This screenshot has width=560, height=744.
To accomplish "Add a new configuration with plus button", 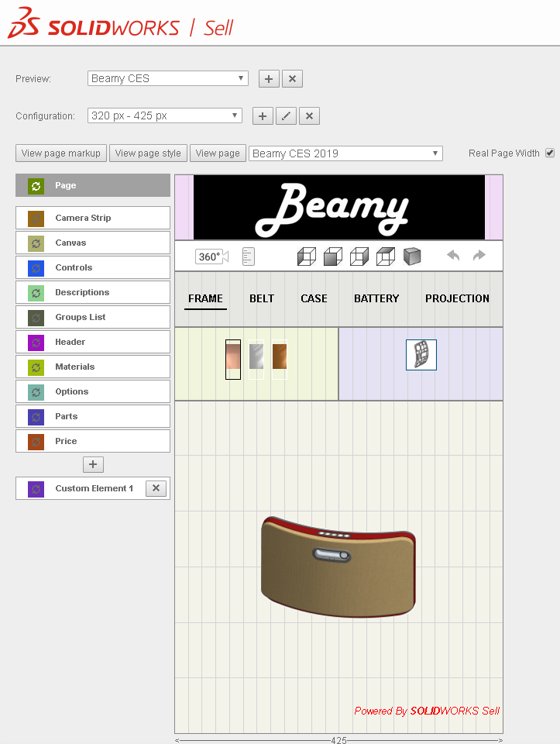I will [x=263, y=115].
